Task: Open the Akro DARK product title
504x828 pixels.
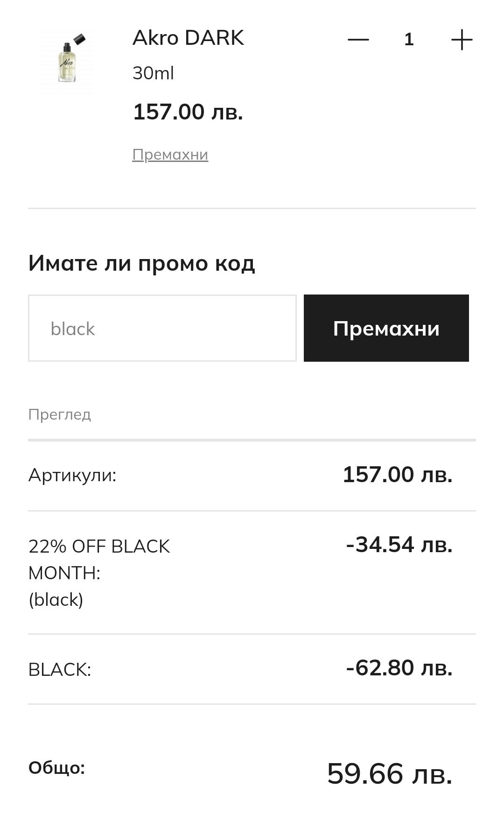Action: [188, 38]
